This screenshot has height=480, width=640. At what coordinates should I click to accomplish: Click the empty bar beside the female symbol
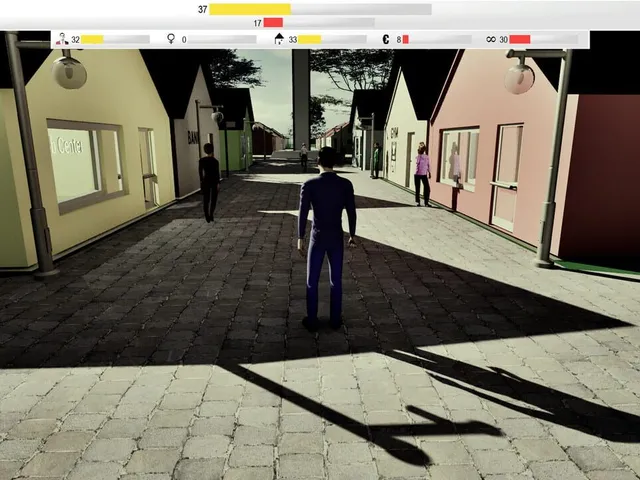click(222, 40)
